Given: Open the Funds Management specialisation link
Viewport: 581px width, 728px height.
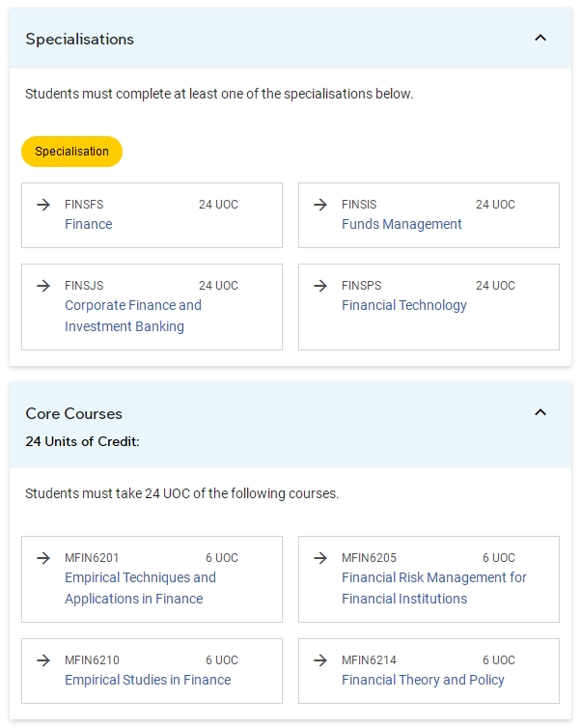Looking at the screenshot, I should click(401, 224).
